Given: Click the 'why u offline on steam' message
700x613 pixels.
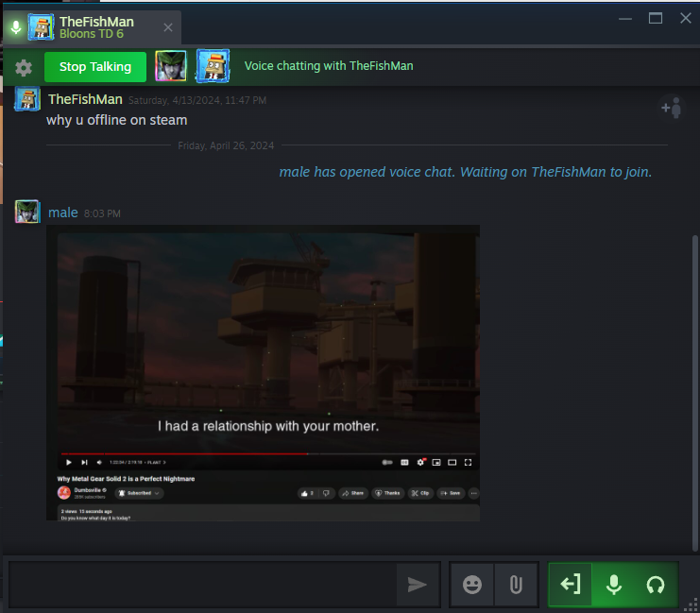Looking at the screenshot, I should tap(117, 120).
